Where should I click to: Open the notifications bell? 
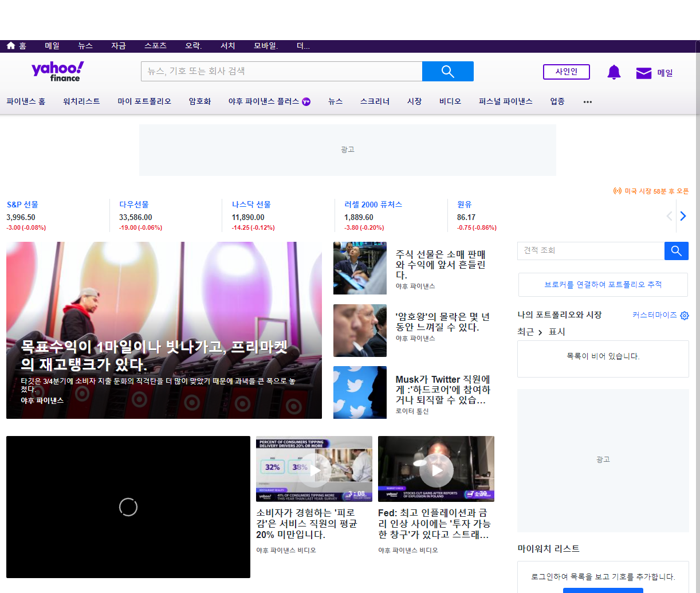614,72
